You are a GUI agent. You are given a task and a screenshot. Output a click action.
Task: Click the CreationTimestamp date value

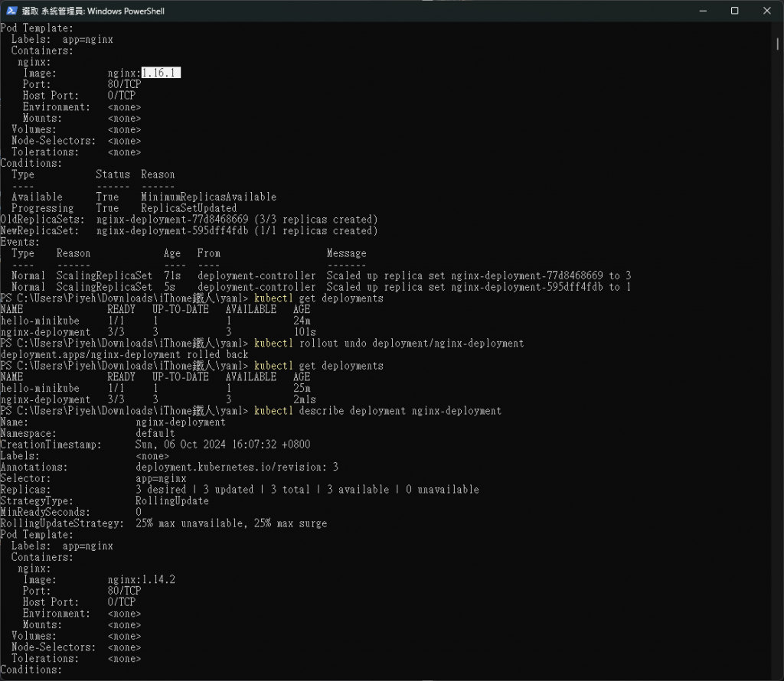pos(223,445)
